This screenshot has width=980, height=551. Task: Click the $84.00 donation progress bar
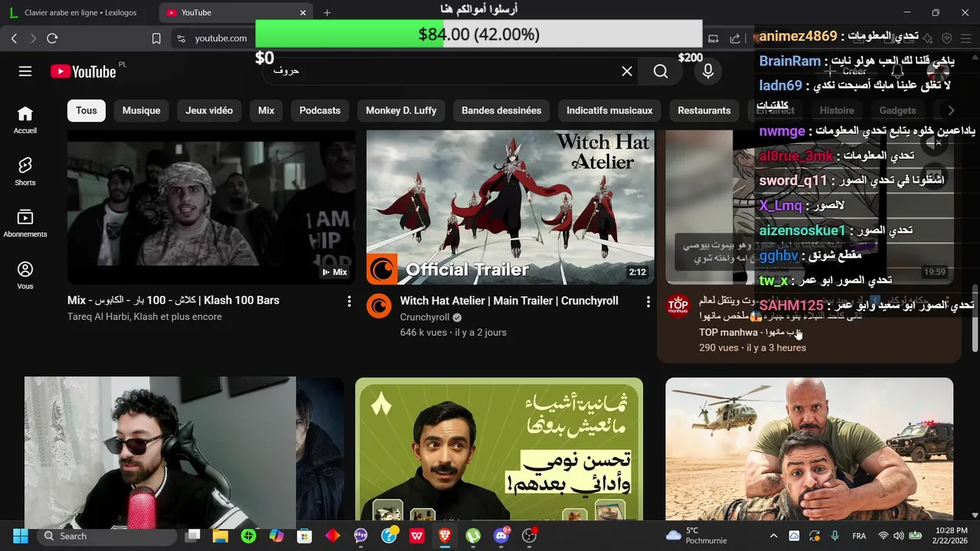coord(479,34)
